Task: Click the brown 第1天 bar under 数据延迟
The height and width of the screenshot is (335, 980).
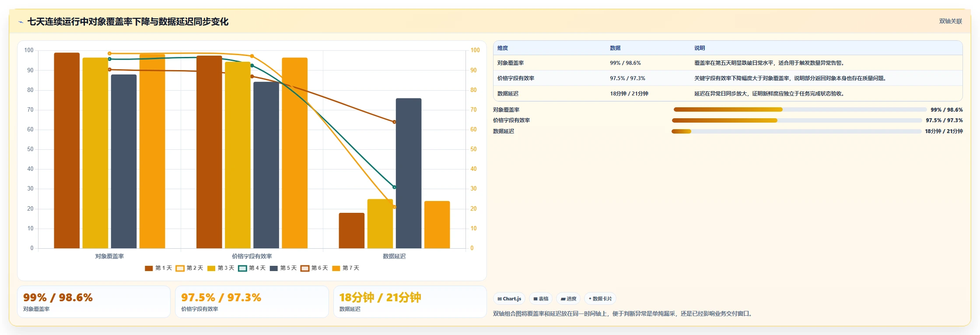Action: [352, 231]
